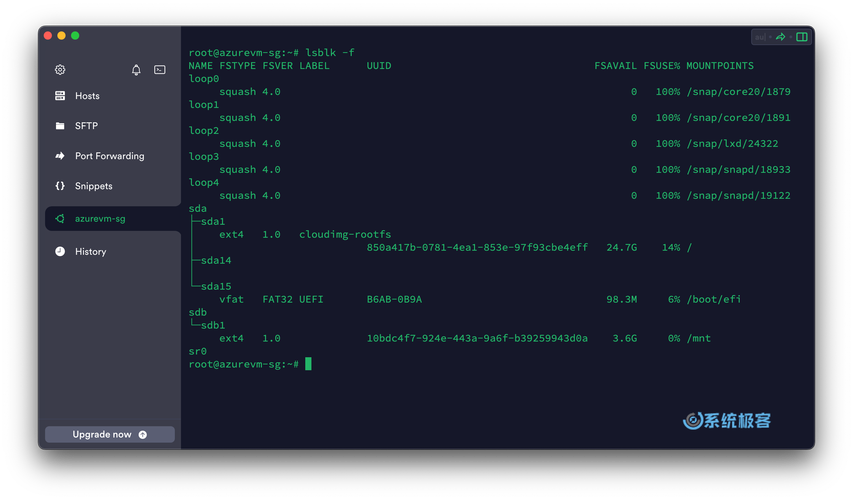853x500 pixels.
Task: Toggle the autocomplete indicator in top bar
Action: 761,37
